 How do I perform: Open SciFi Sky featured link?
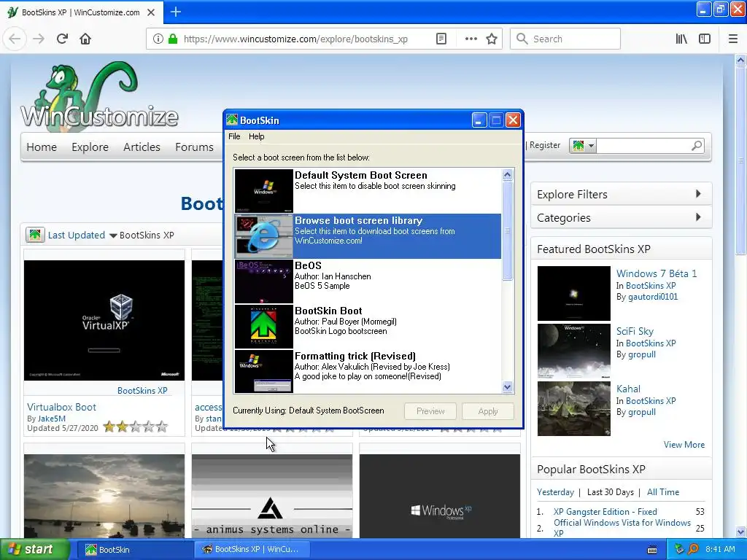click(635, 331)
